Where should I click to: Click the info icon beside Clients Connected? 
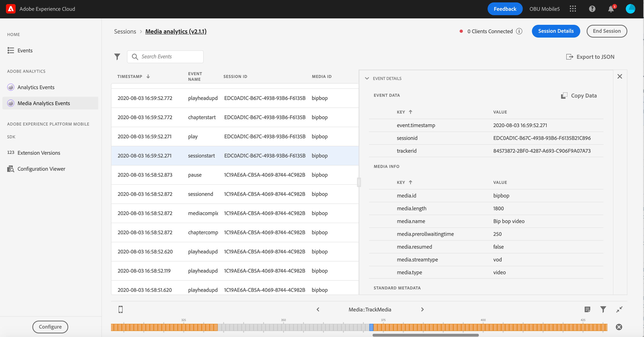(x=519, y=31)
